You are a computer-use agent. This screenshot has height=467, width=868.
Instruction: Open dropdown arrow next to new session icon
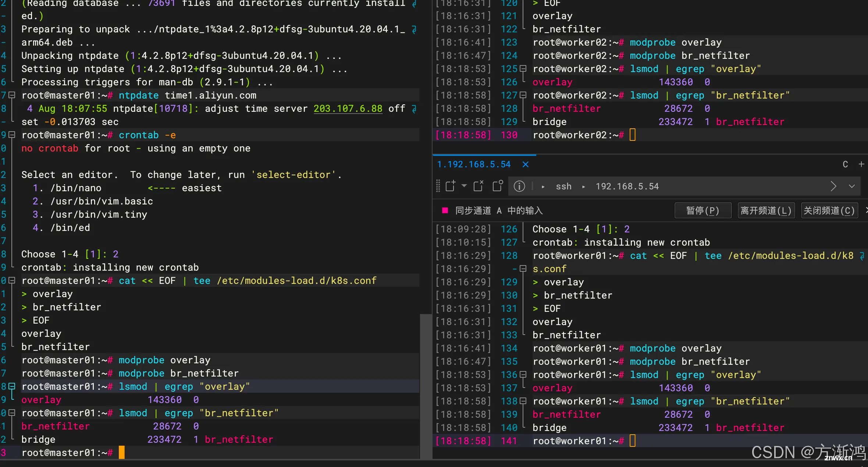[x=464, y=186]
